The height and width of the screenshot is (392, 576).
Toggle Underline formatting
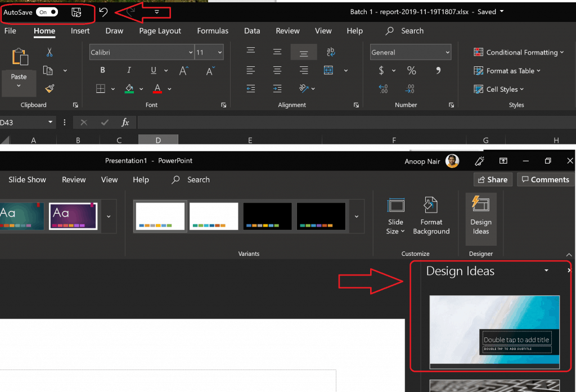(x=154, y=70)
